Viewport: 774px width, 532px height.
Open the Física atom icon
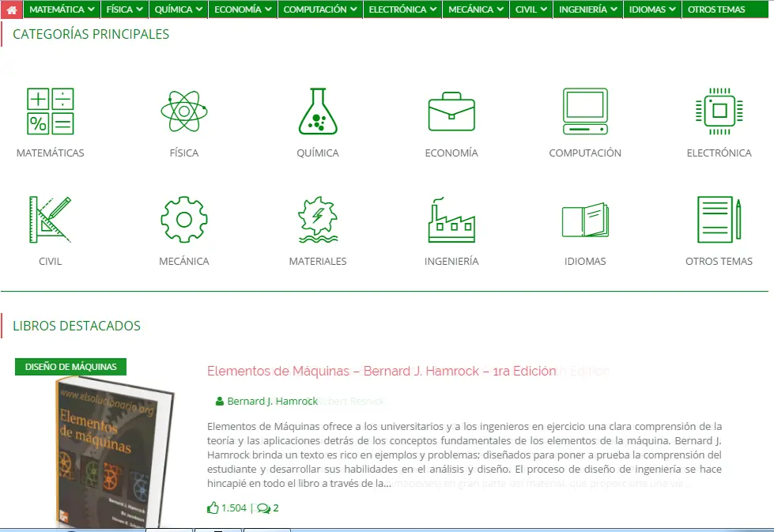coord(184,111)
